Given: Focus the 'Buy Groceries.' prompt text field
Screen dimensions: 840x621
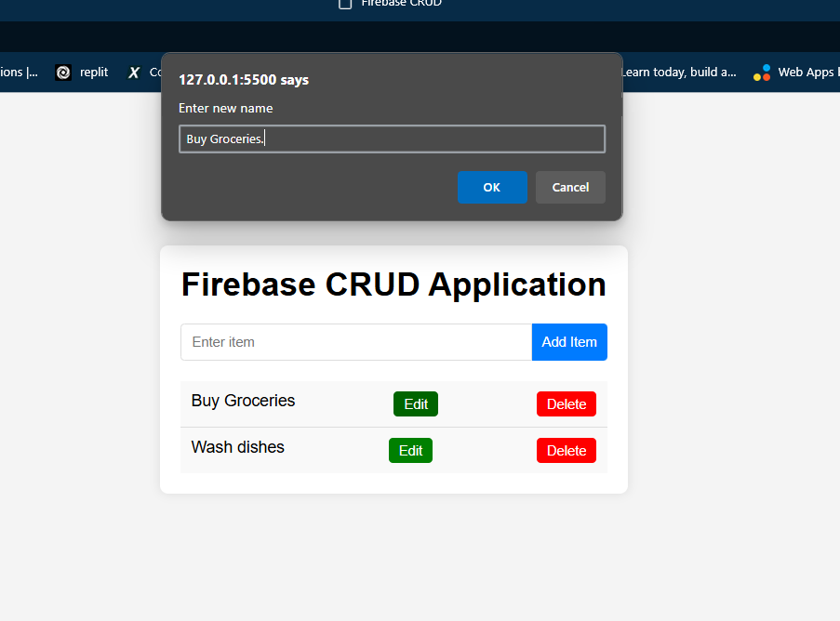Looking at the screenshot, I should [x=393, y=139].
